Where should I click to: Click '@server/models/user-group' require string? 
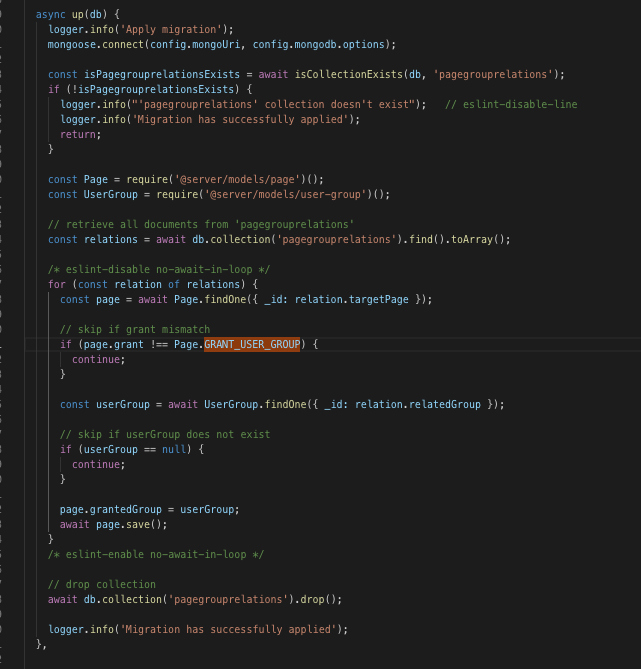pos(285,195)
